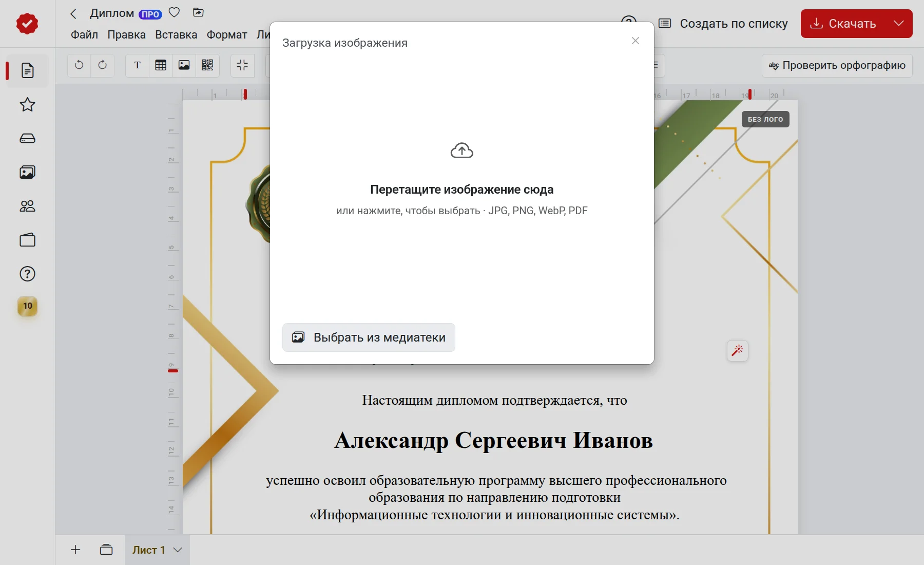Click the red checkmark app logo
The image size is (924, 565).
(27, 24)
